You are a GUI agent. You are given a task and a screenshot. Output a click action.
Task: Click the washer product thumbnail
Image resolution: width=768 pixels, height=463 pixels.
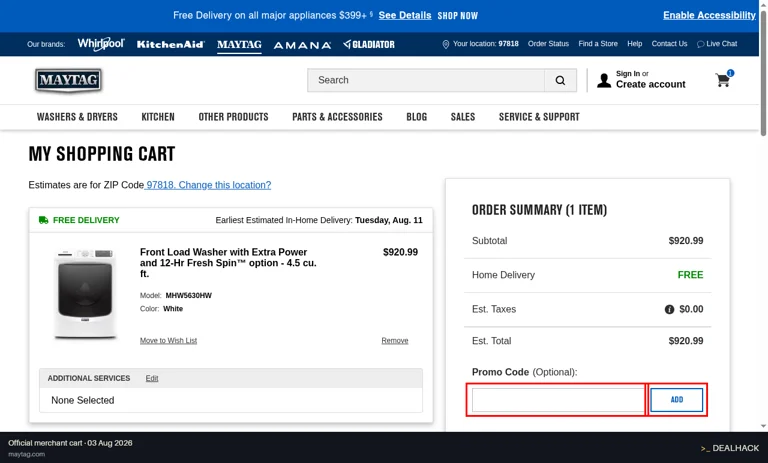pyautogui.click(x=85, y=294)
